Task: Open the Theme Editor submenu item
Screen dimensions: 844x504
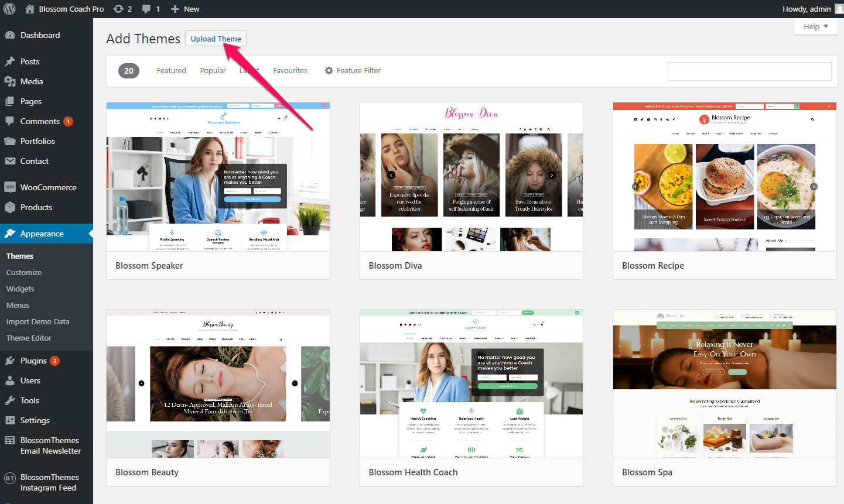Action: 29,338
